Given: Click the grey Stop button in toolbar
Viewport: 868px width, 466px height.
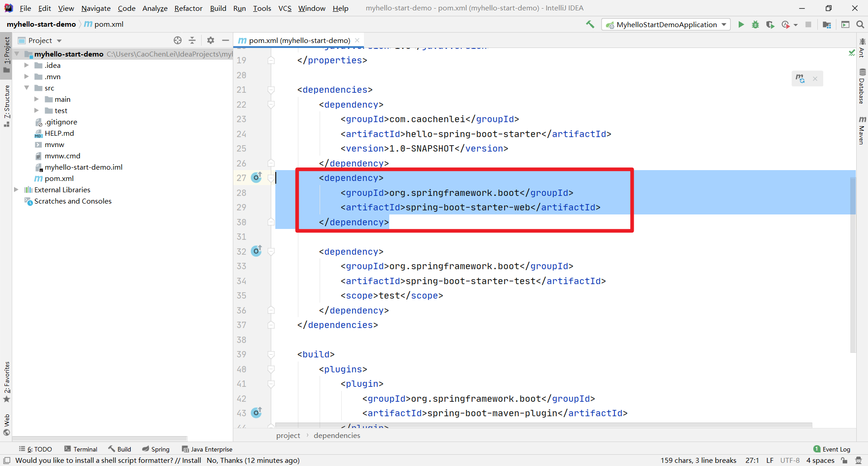Looking at the screenshot, I should tap(808, 24).
